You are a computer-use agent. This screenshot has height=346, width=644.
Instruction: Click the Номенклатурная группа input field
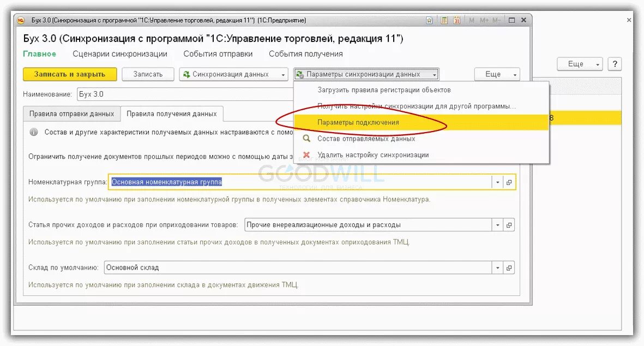pos(300,182)
